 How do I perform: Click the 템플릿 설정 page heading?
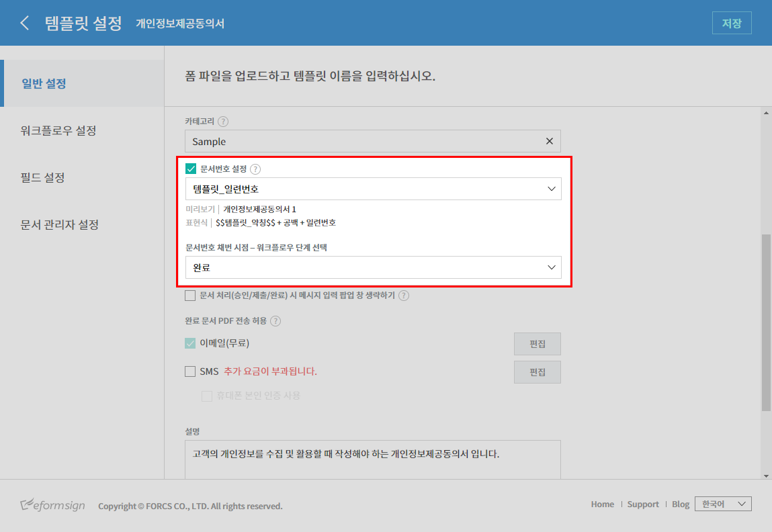(83, 23)
